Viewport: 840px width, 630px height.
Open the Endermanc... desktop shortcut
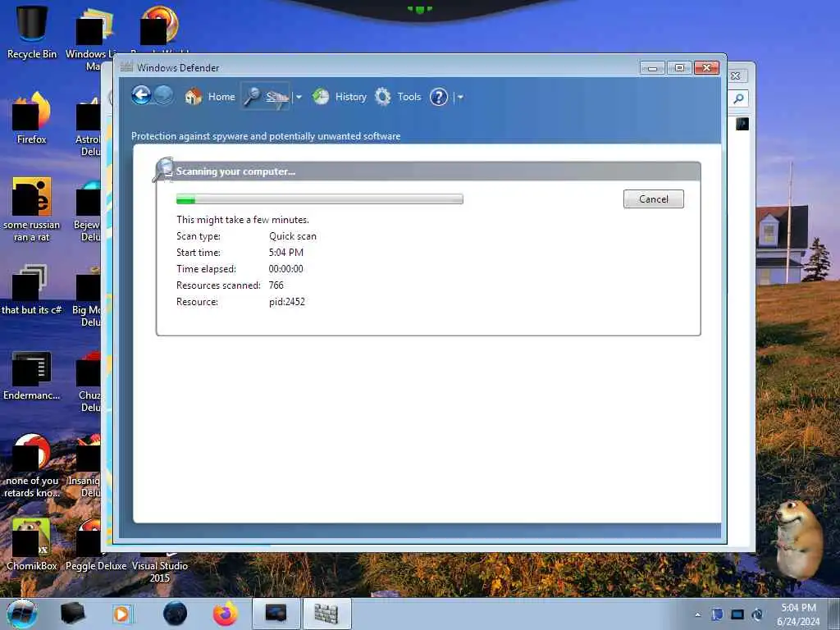32,375
